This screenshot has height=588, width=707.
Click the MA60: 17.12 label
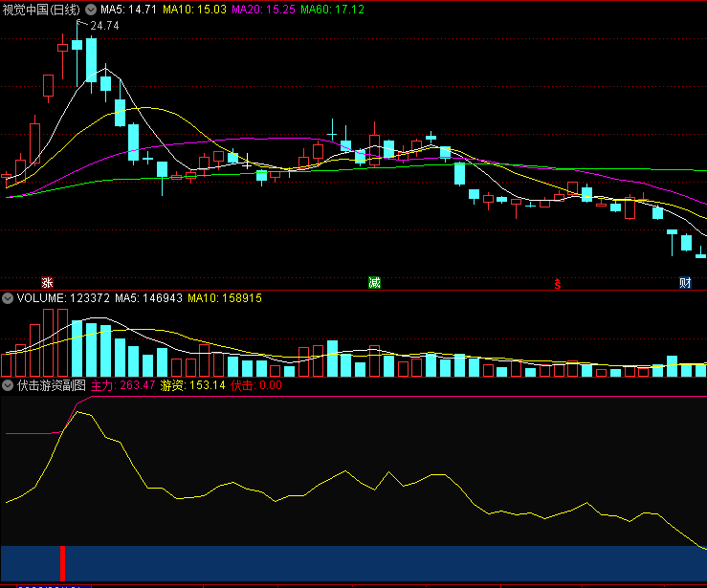(332, 10)
